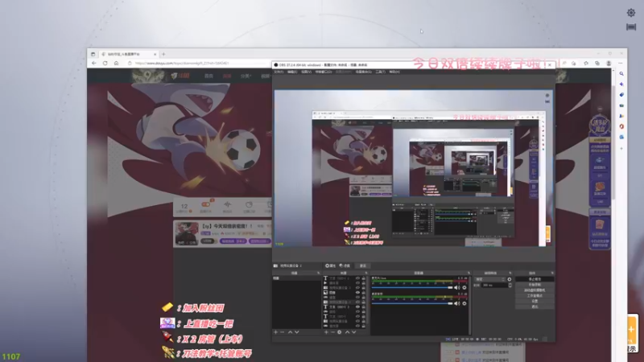
Task: Add a new scene in OBS Scenes dock
Action: coord(275,332)
